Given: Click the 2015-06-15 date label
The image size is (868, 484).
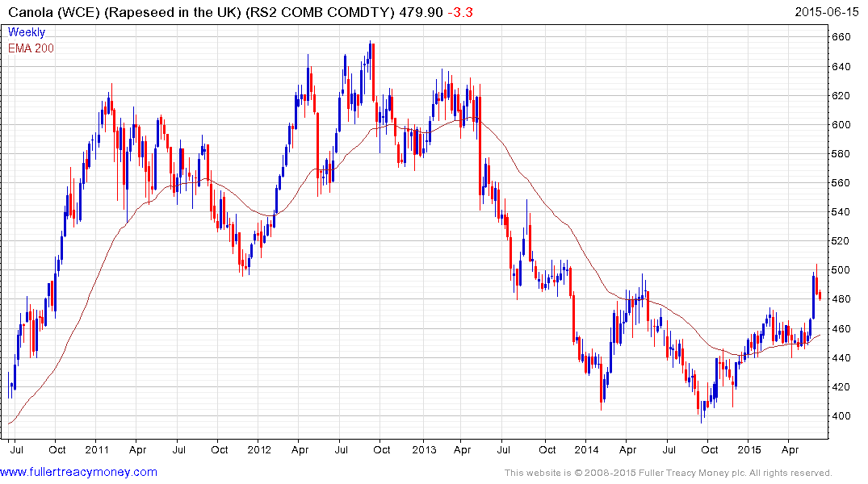Looking at the screenshot, I should pyautogui.click(x=827, y=12).
